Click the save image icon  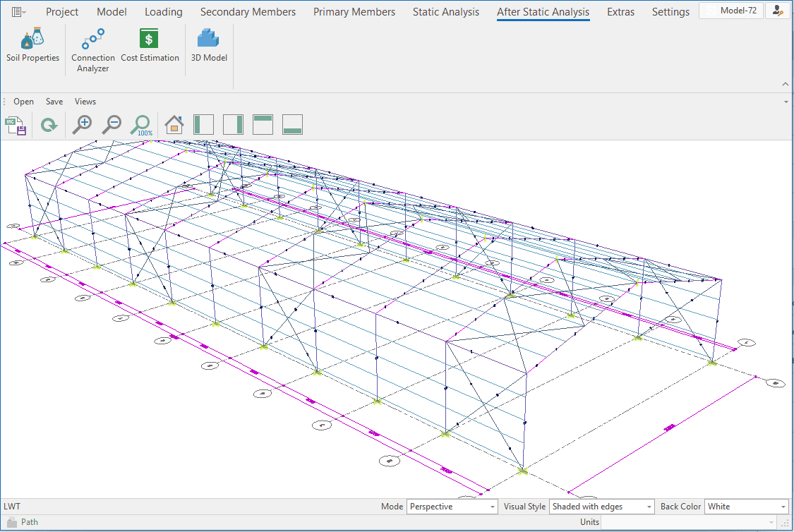point(16,126)
